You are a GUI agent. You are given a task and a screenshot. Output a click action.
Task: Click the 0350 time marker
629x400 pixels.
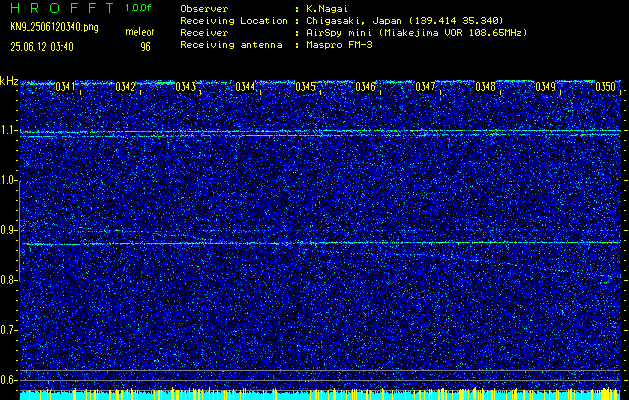605,87
